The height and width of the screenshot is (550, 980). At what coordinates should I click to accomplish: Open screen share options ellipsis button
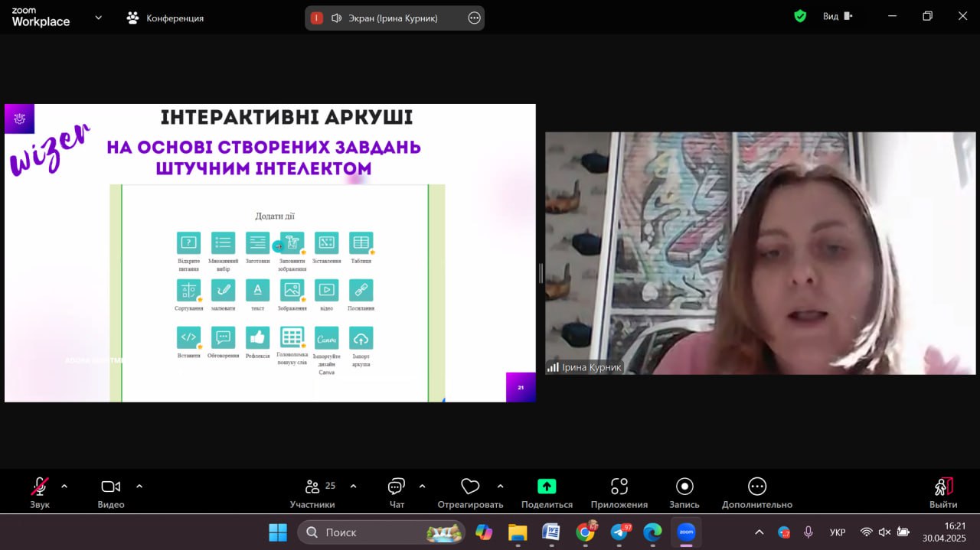[474, 18]
